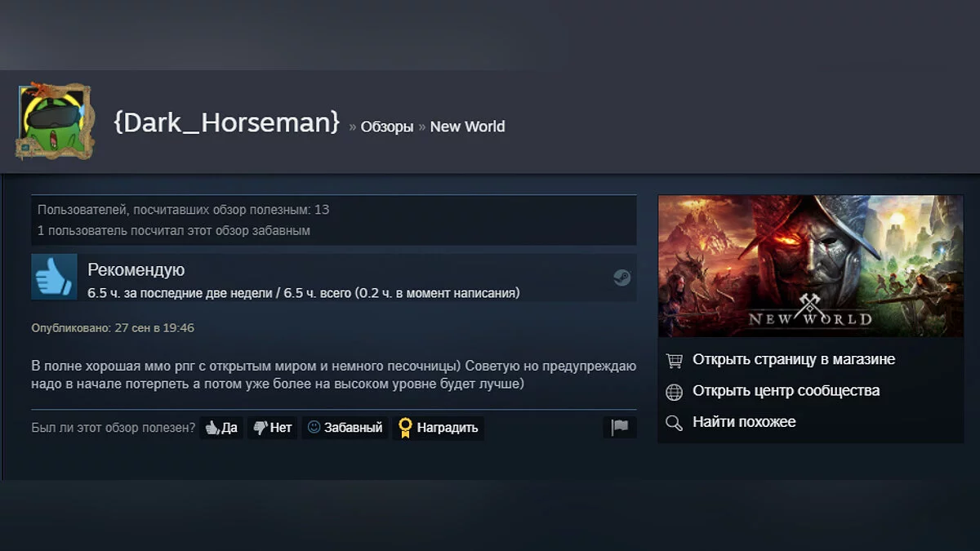Open Открыть страницу в магазине link

tap(794, 359)
